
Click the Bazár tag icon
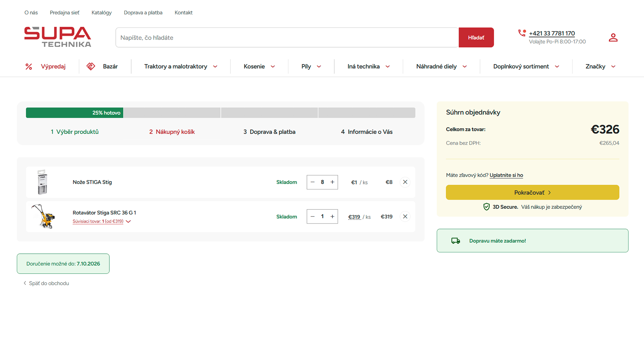pos(91,66)
